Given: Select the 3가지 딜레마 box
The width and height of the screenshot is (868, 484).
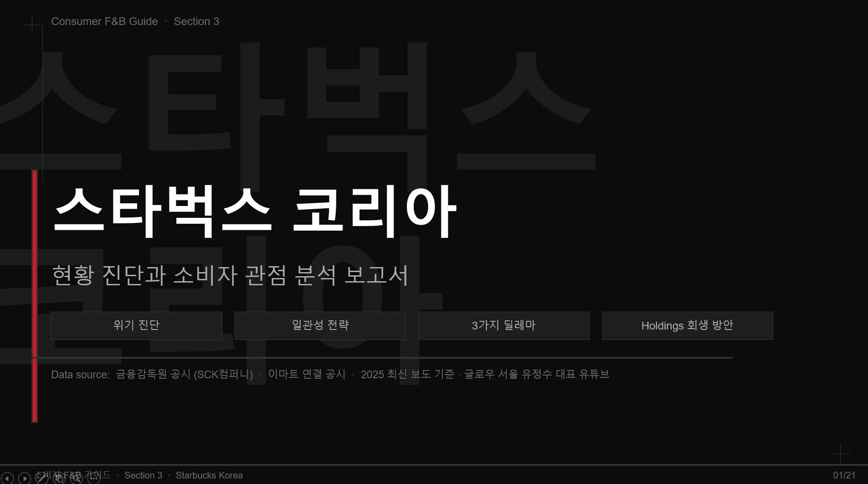Looking at the screenshot, I should [504, 325].
